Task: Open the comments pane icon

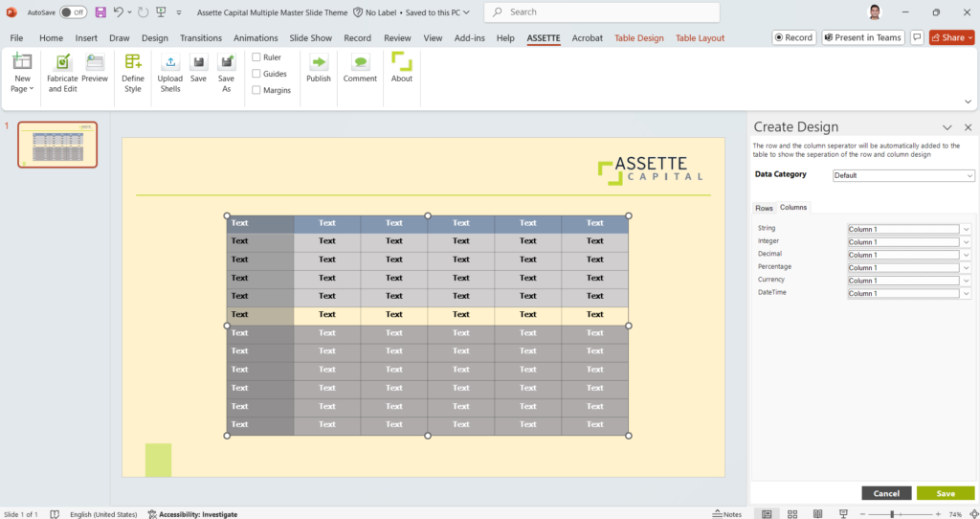Action: coord(917,37)
